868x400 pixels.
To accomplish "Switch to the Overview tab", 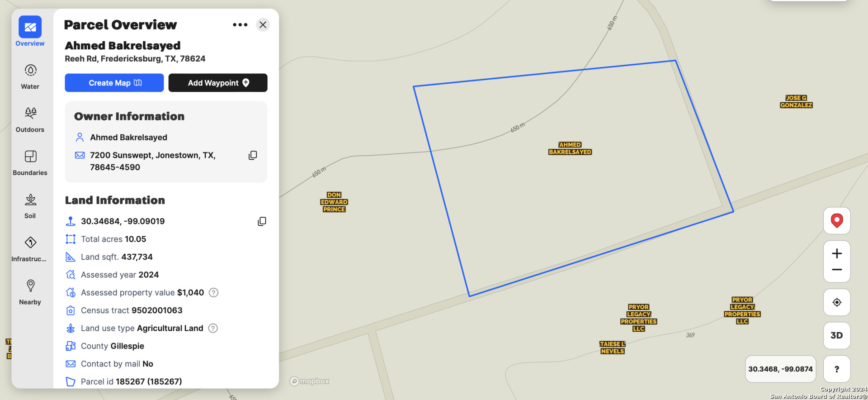I will tap(30, 32).
